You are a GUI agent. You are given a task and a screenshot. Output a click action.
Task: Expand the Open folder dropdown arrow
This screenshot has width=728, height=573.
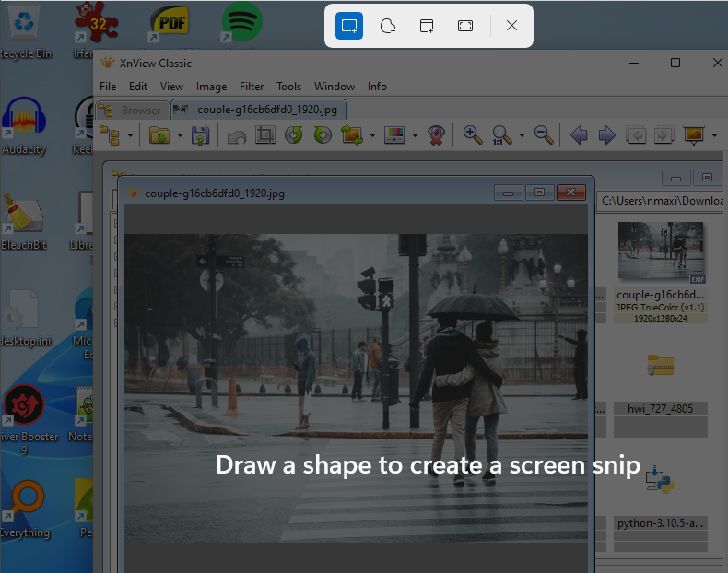(180, 135)
